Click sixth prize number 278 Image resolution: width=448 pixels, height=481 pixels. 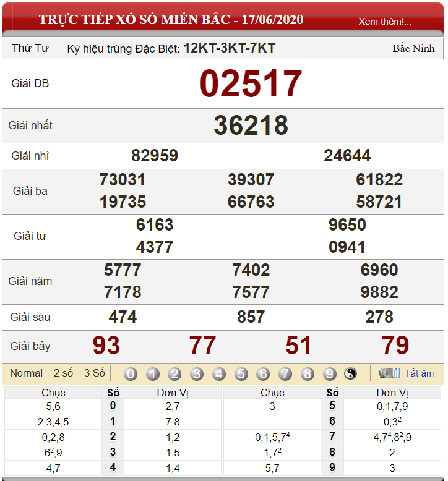[379, 317]
